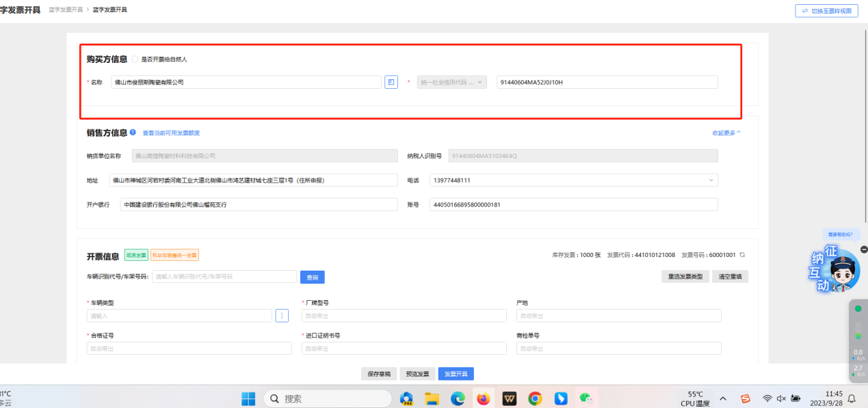Refresh the invoice number with the reload icon

click(x=742, y=255)
